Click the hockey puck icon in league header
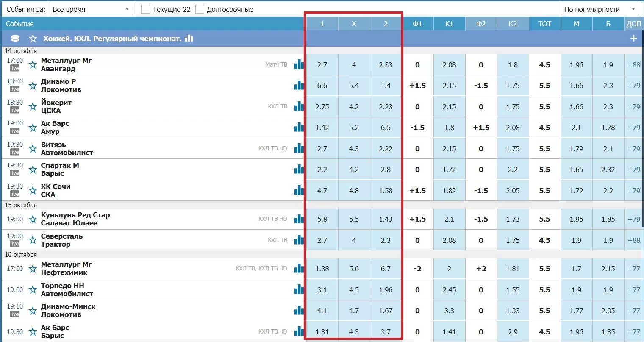644x342 pixels. point(15,39)
